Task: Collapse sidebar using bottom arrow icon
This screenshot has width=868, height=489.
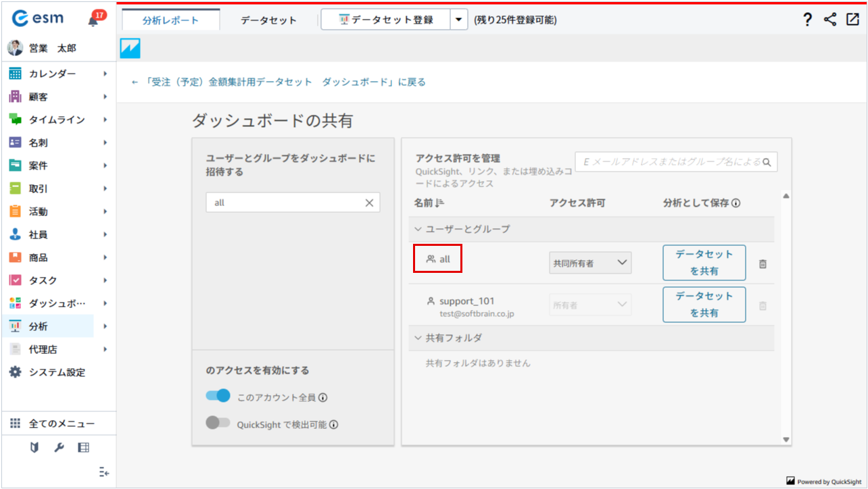Action: coord(103,472)
